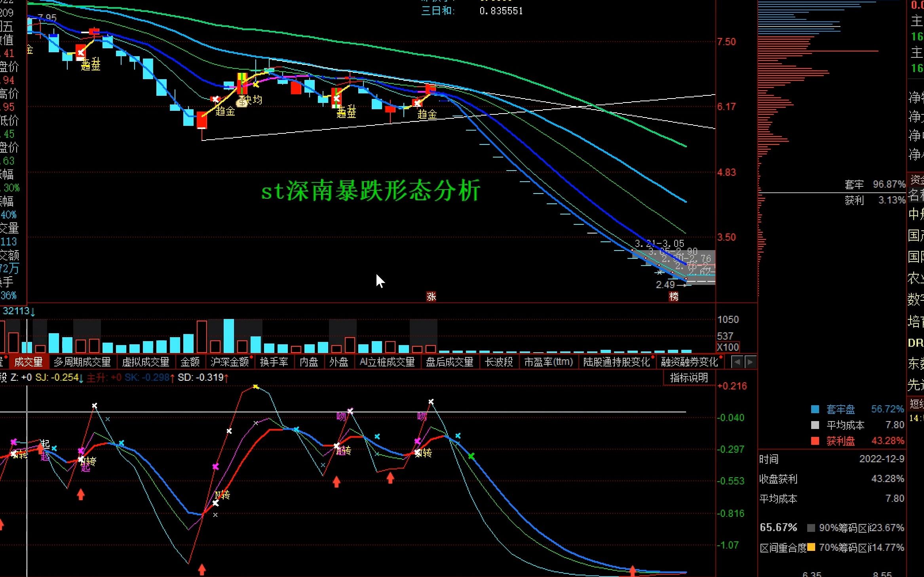Click the green X crossover marker on oscillator
The image size is (924, 577).
[471, 456]
